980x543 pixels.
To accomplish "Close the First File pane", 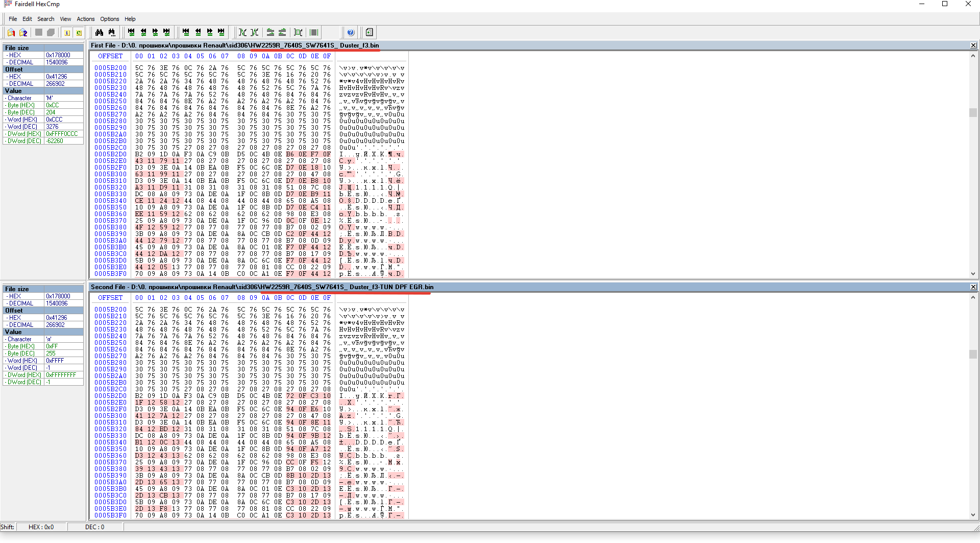I will pyautogui.click(x=973, y=45).
